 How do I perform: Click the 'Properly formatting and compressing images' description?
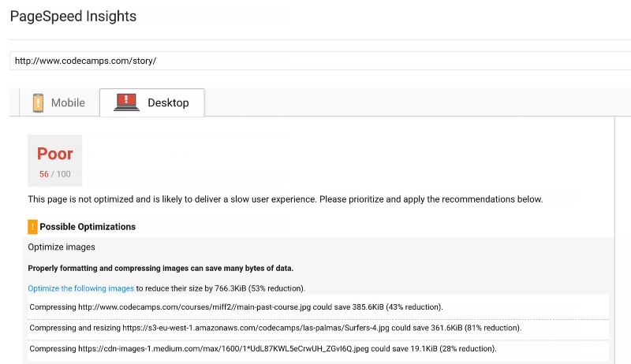coord(160,269)
